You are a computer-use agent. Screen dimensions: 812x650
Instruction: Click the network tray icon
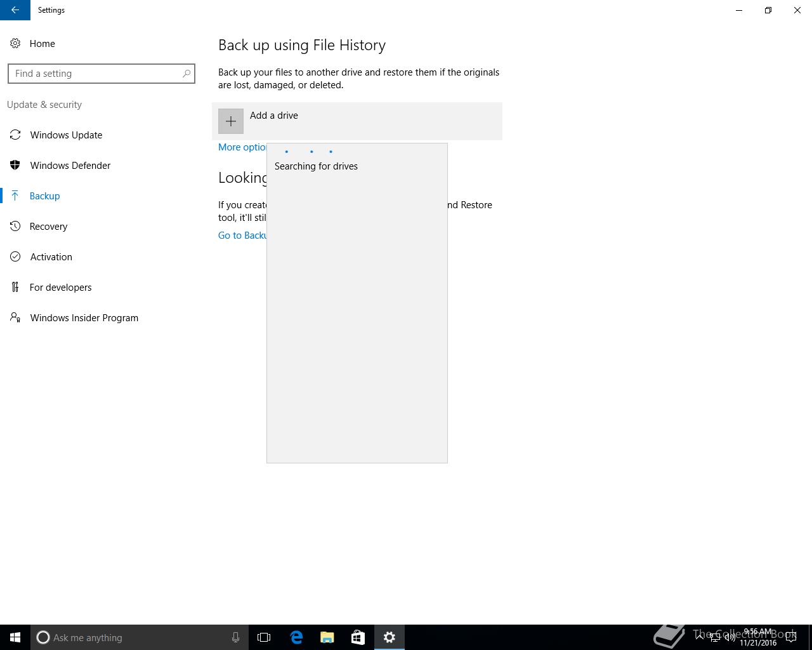tap(715, 637)
